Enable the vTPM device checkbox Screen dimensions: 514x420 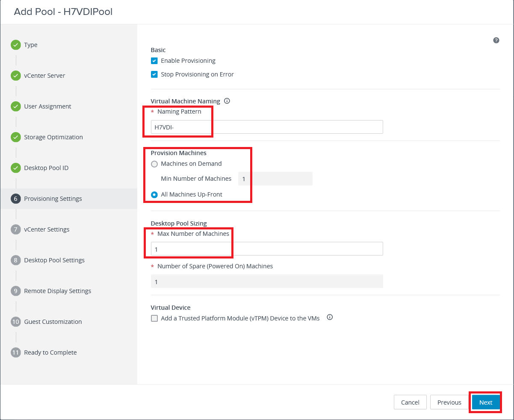154,318
